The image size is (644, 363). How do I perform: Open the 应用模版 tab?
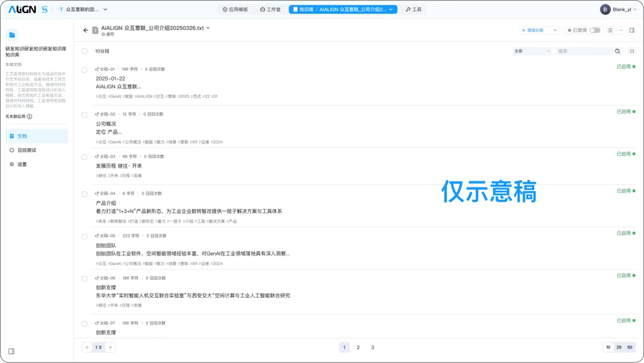(235, 10)
